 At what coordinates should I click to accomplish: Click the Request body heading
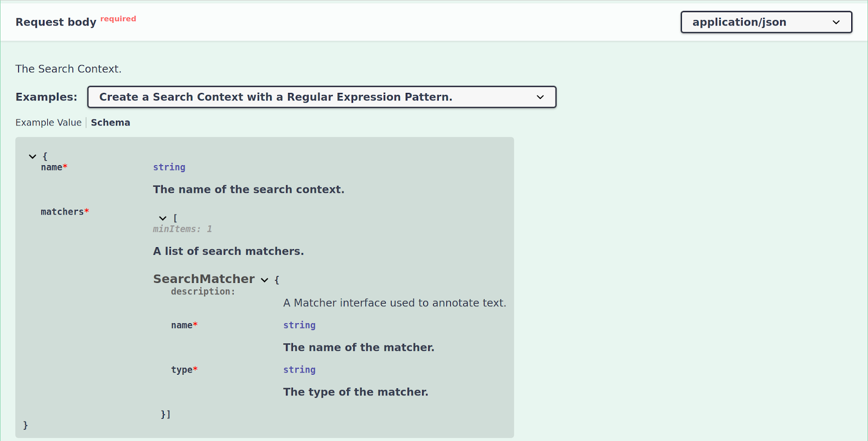[x=56, y=22]
